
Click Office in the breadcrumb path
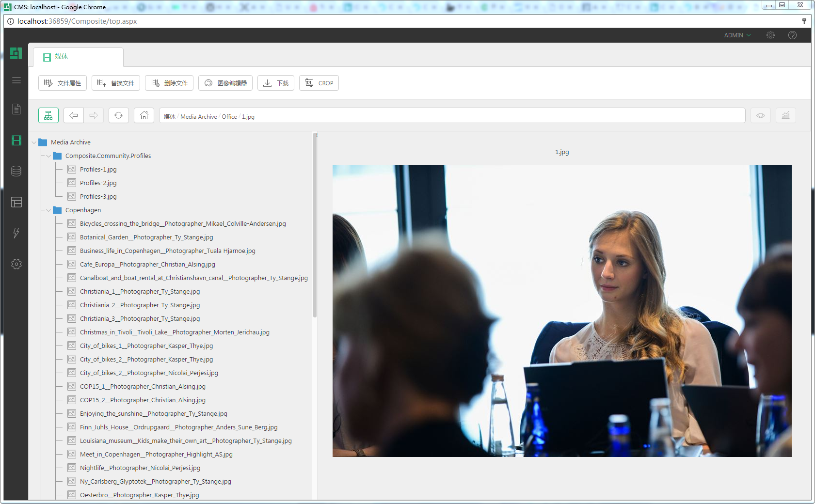pos(229,117)
